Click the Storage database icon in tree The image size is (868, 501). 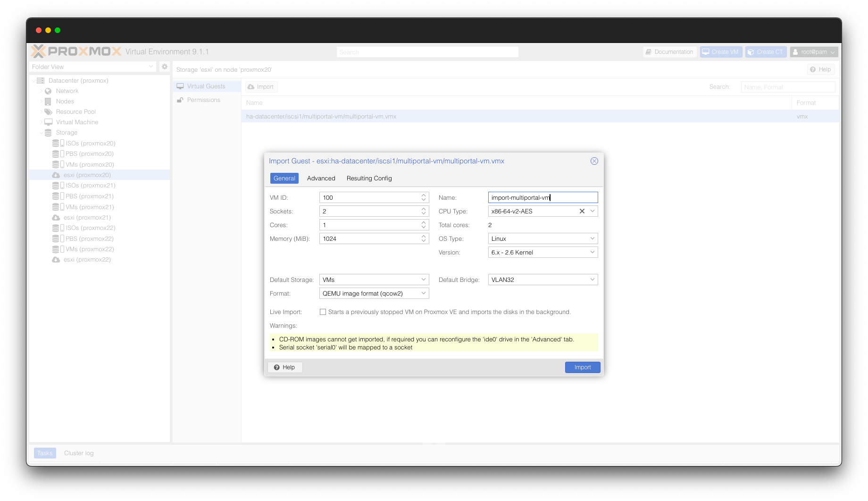coord(48,133)
